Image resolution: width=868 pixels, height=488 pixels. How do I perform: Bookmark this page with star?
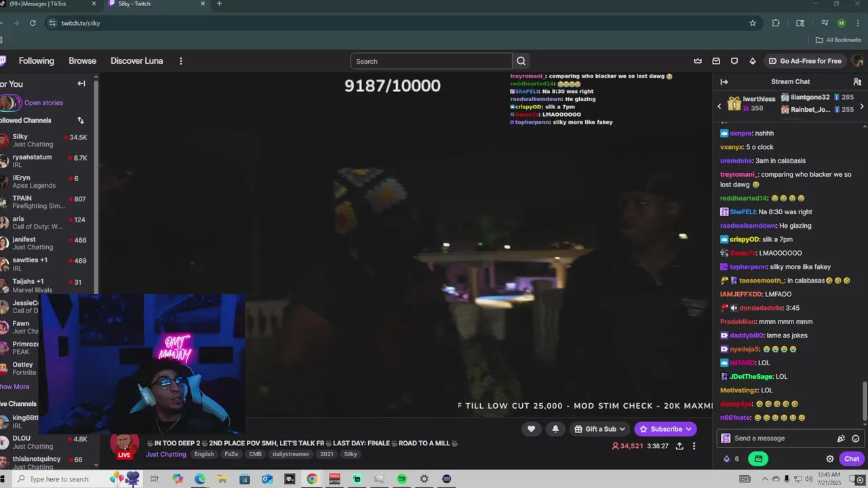pos(753,23)
